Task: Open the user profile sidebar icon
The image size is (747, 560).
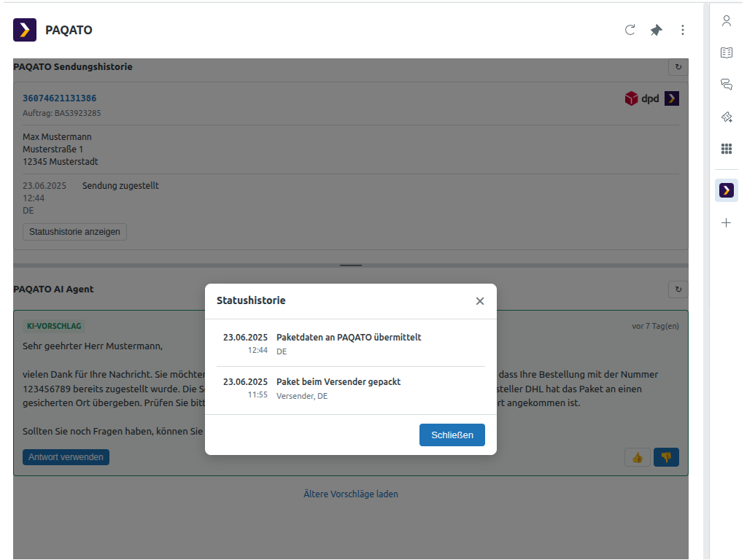Action: tap(727, 20)
